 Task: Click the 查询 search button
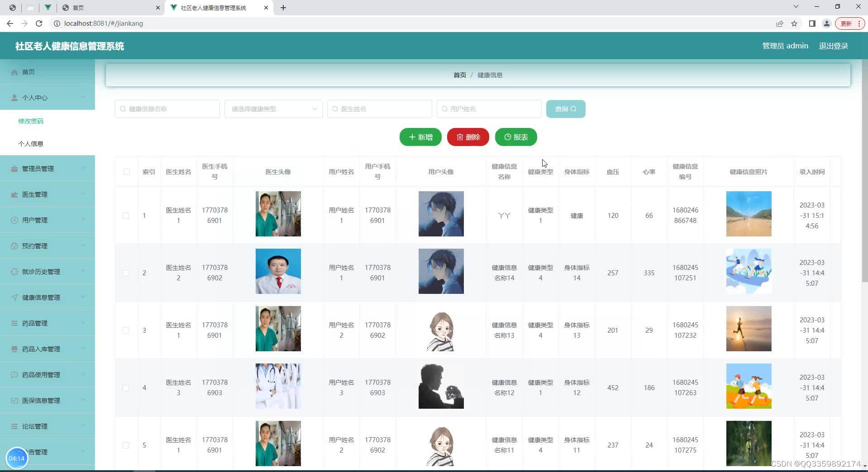pos(566,109)
